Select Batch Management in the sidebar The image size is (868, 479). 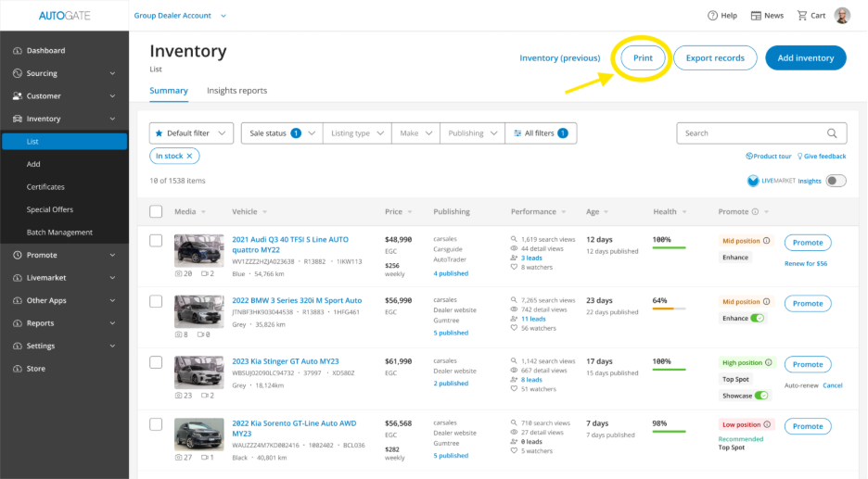coord(59,233)
